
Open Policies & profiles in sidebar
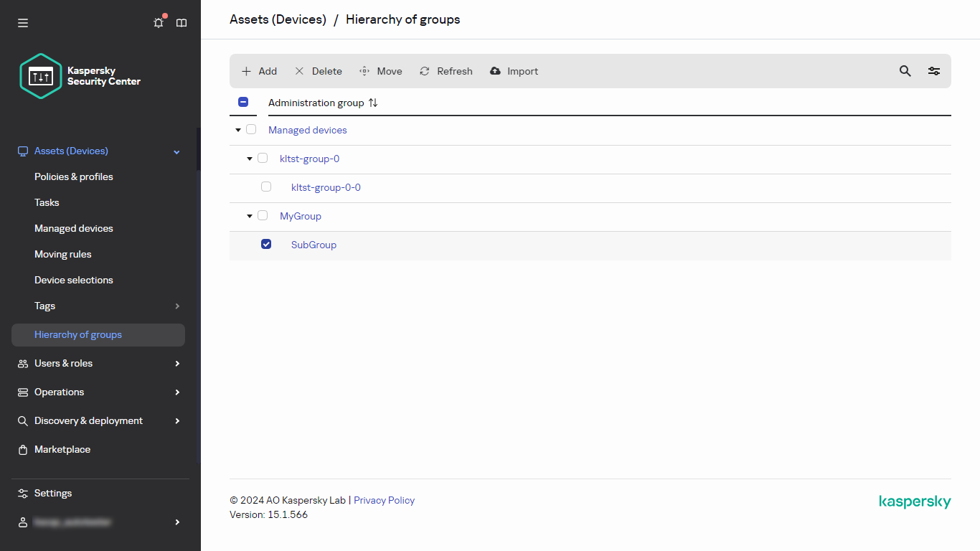coord(74,176)
